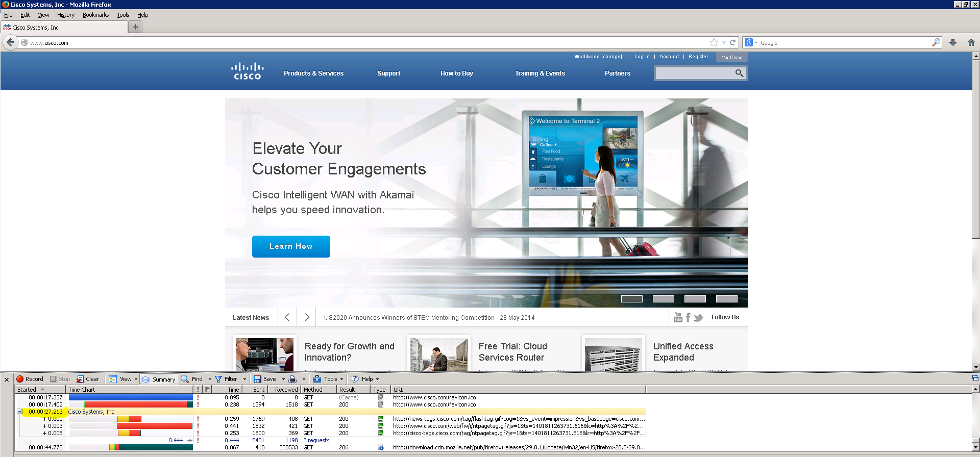Click the YouTube icon beside Follow Us

pos(678,317)
